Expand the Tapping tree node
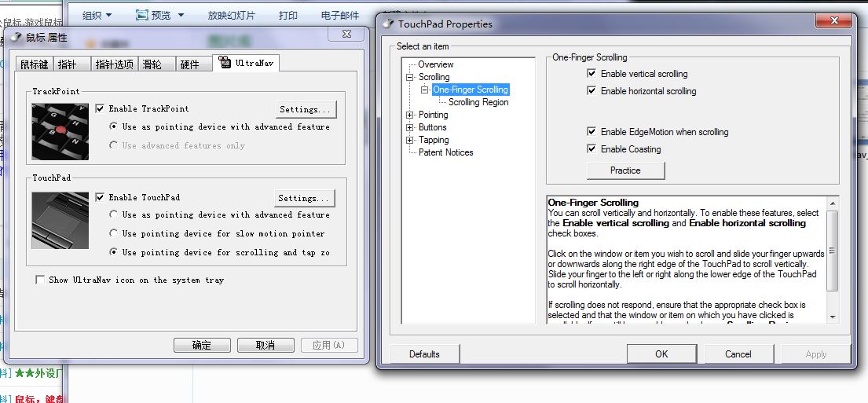Image resolution: width=868 pixels, height=403 pixels. (409, 140)
